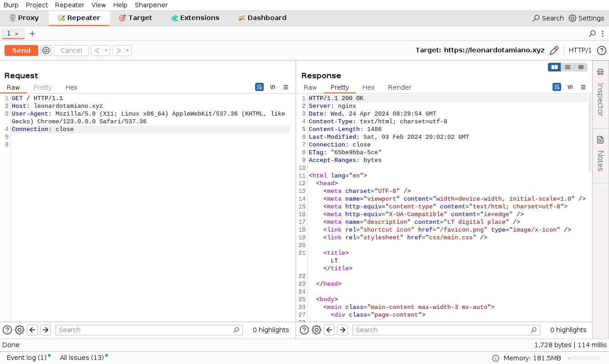Viewport: 609px width, 364px height.
Task: Open the View menu
Action: [x=99, y=5]
